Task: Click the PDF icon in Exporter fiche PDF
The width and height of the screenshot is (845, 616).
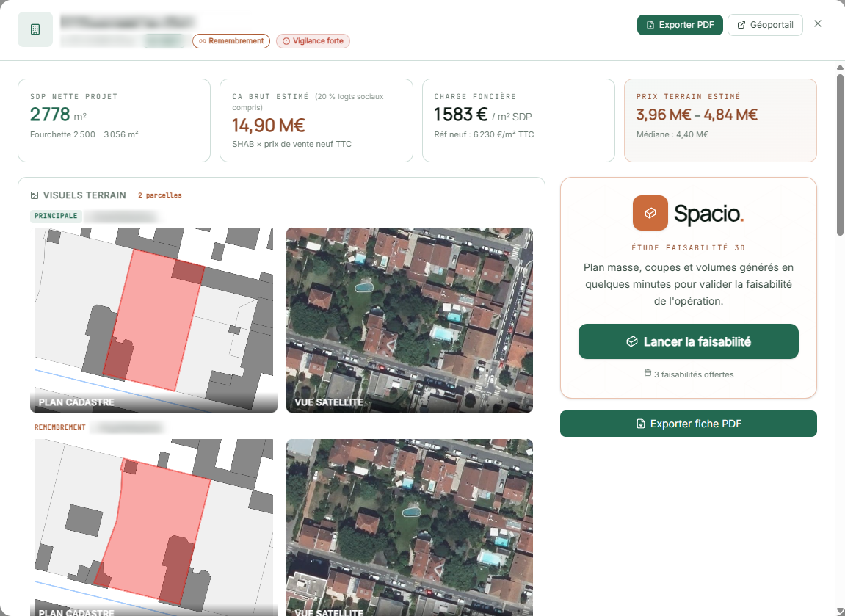Action: point(641,424)
